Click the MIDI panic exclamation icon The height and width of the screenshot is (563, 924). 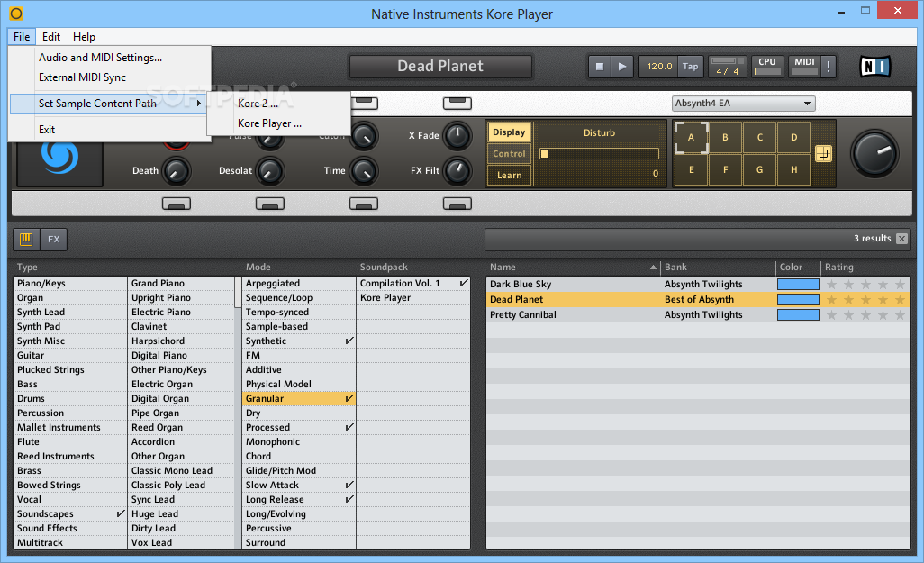[x=829, y=67]
